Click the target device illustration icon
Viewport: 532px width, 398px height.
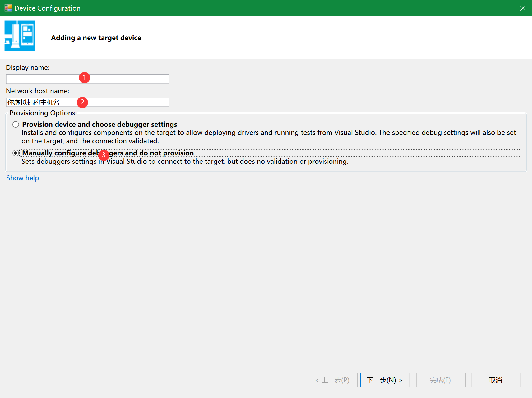20,35
